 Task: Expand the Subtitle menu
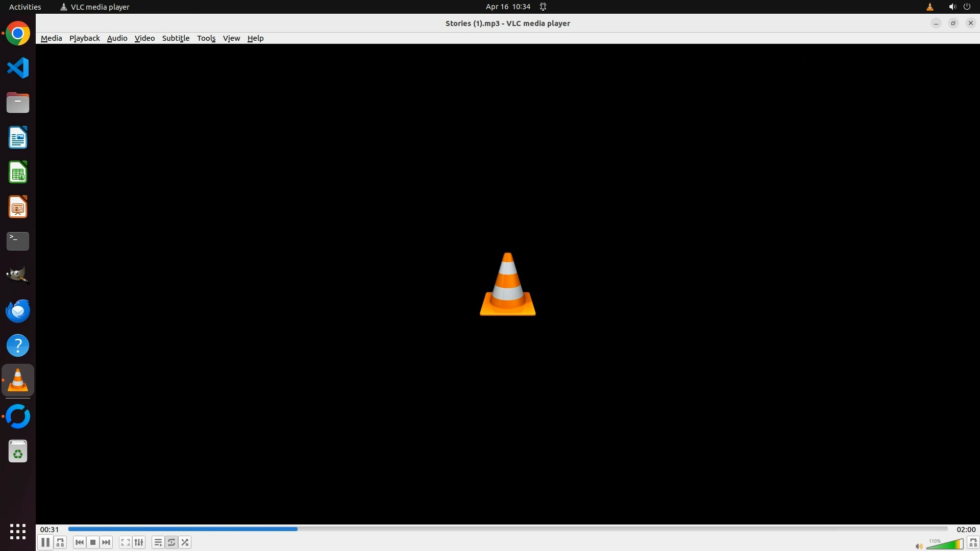pos(176,38)
